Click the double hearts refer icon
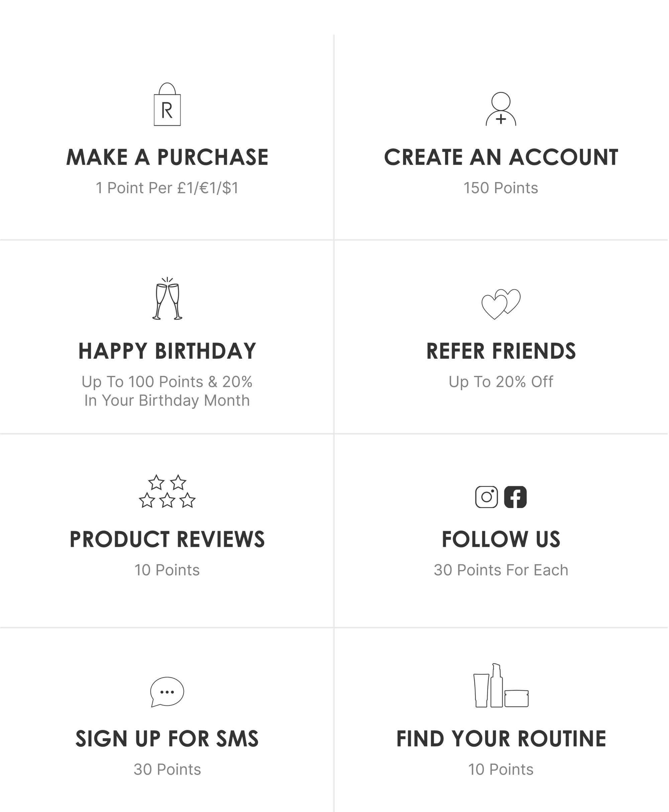Screen dimensions: 669x812 coord(501,304)
